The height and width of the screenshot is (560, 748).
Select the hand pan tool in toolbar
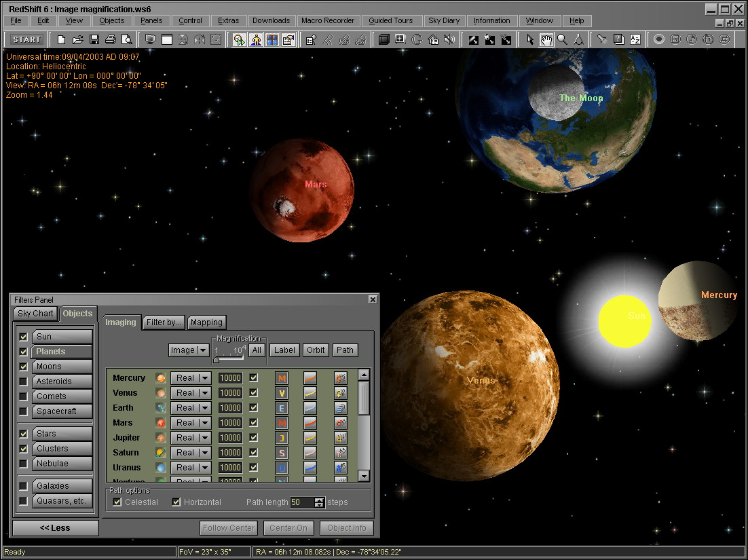[x=546, y=39]
